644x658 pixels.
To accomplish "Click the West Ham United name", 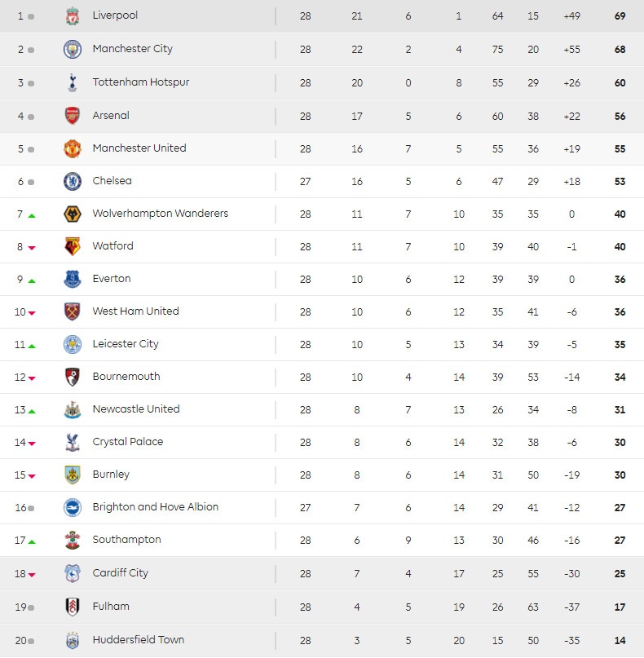I will pyautogui.click(x=135, y=311).
